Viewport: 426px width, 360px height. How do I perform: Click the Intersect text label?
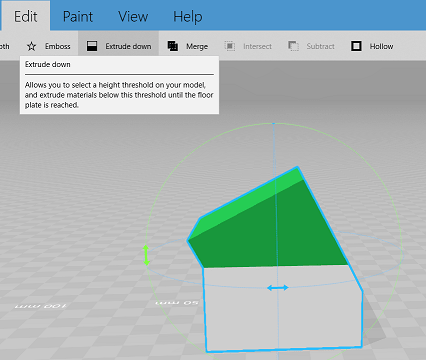(x=257, y=46)
